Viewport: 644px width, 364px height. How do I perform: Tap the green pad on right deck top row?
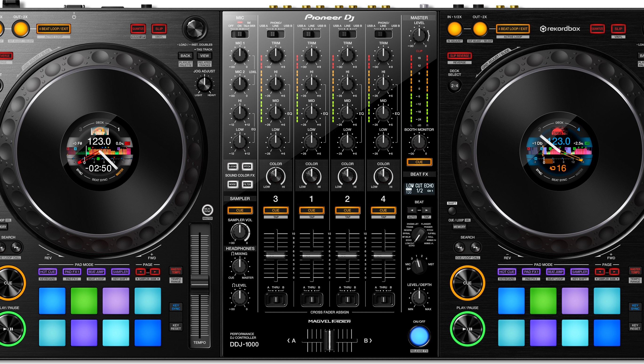(x=543, y=301)
